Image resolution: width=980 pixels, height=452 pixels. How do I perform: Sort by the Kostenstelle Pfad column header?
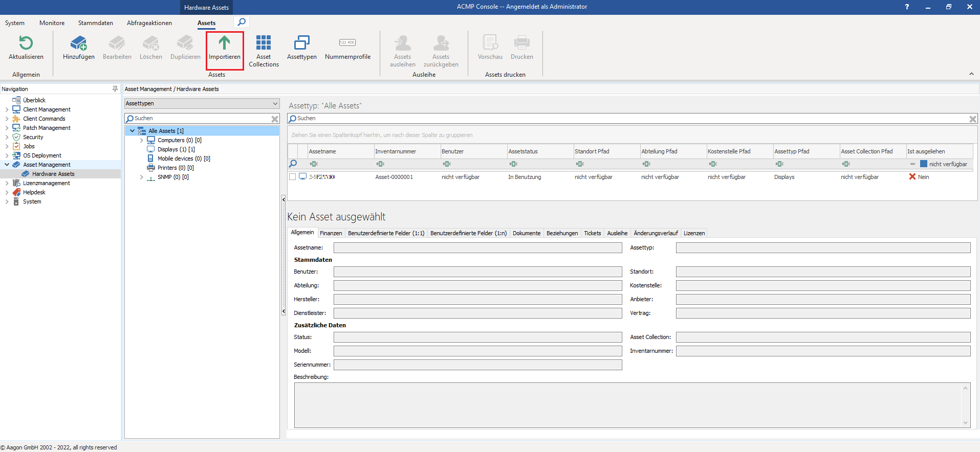(x=739, y=151)
